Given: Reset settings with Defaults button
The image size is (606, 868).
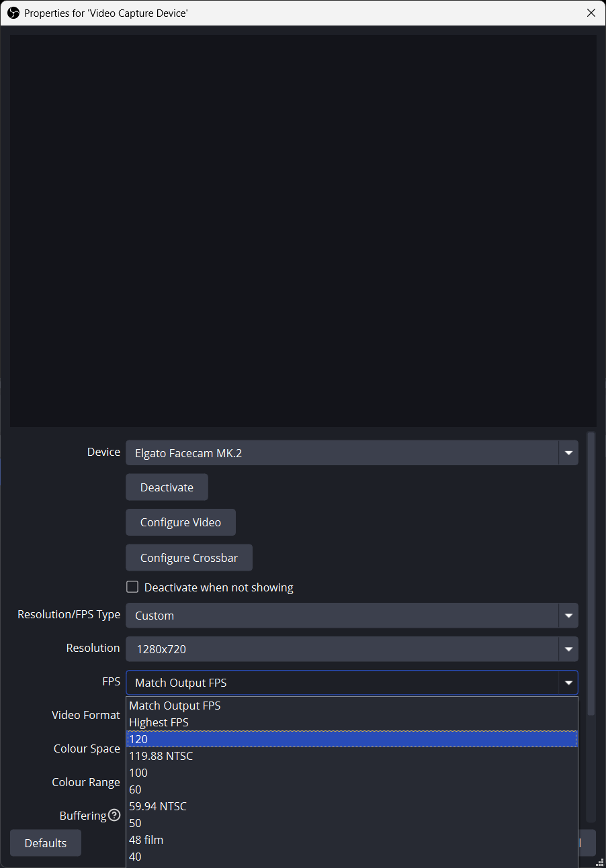Looking at the screenshot, I should 46,843.
